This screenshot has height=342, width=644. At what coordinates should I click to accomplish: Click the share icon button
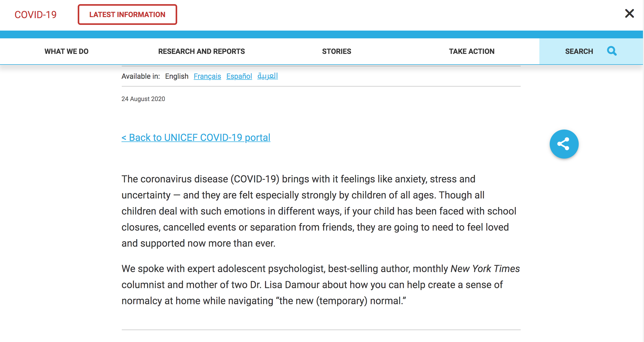(x=564, y=144)
